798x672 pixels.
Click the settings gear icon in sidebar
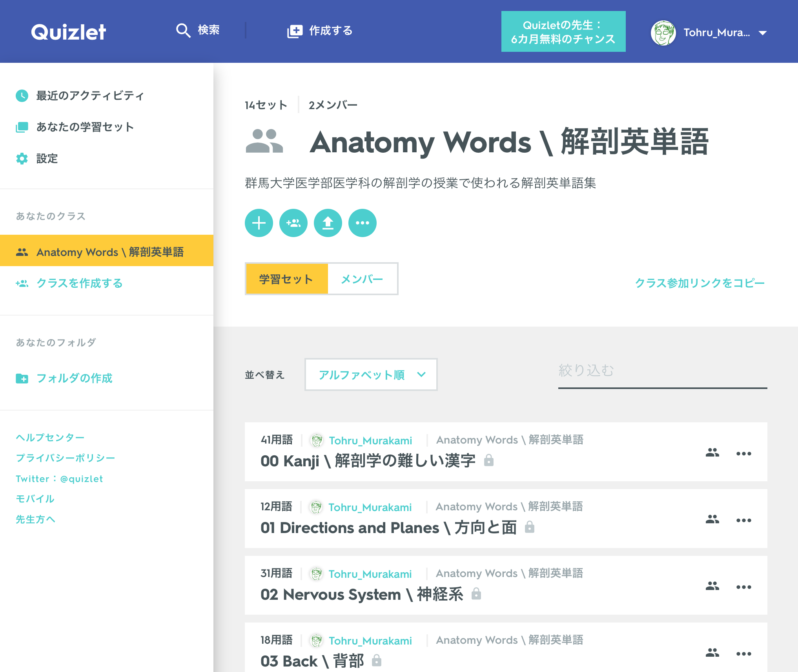22,159
